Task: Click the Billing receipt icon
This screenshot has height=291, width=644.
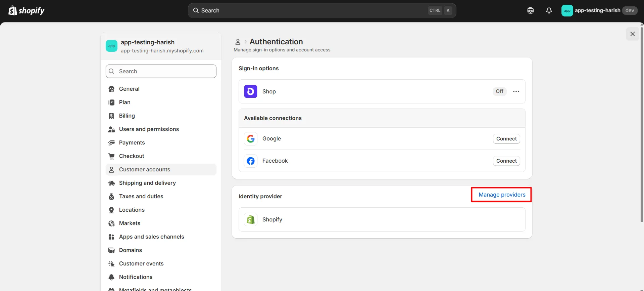Action: [111, 116]
